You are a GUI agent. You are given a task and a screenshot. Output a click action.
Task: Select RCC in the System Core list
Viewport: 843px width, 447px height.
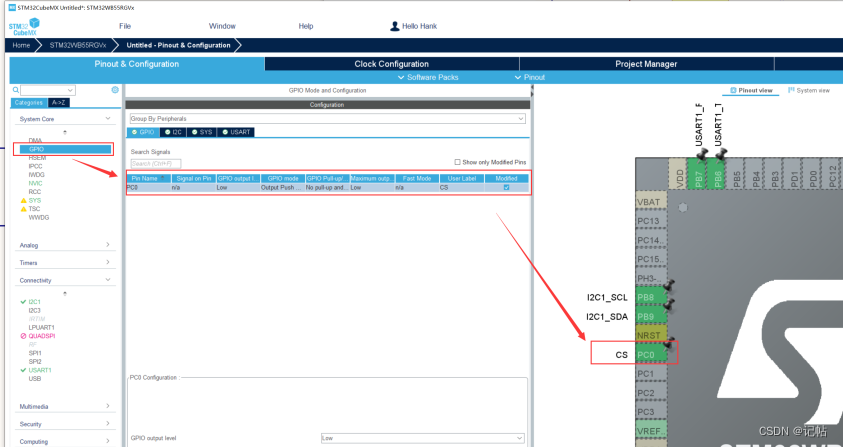tap(34, 192)
